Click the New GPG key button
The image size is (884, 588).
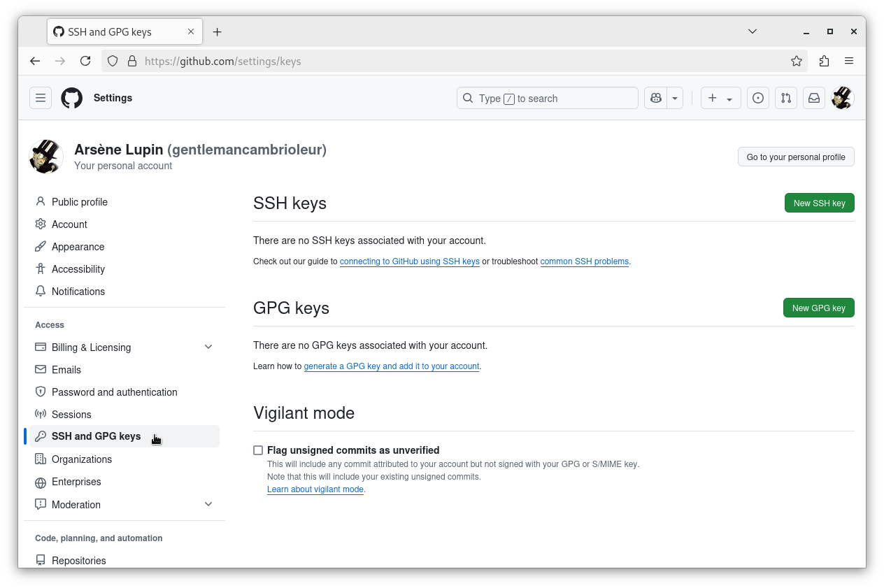click(x=818, y=308)
